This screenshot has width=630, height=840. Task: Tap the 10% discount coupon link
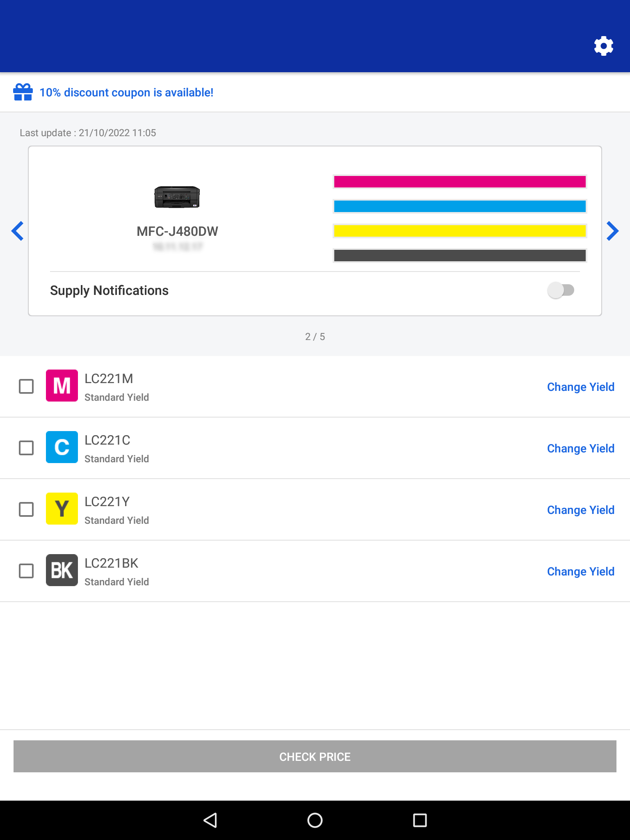click(x=126, y=93)
